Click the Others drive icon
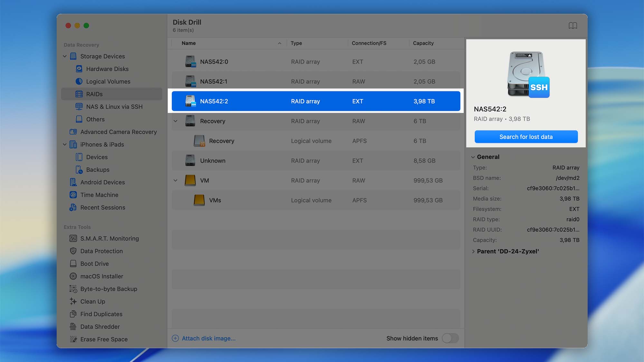Image resolution: width=644 pixels, height=362 pixels. tap(79, 119)
